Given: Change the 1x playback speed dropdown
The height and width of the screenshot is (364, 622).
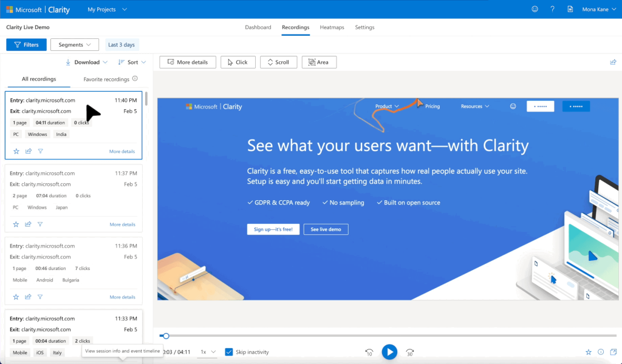Looking at the screenshot, I should (208, 352).
